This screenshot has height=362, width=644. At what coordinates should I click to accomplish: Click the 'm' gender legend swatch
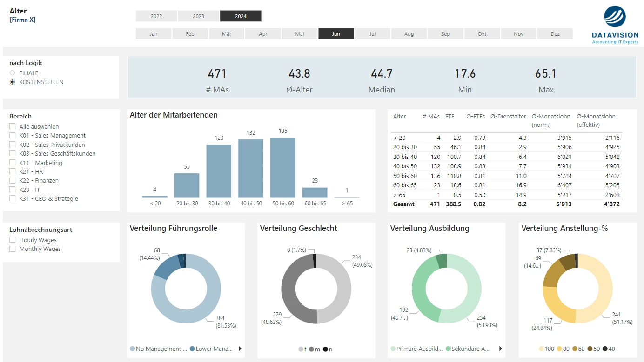point(312,349)
